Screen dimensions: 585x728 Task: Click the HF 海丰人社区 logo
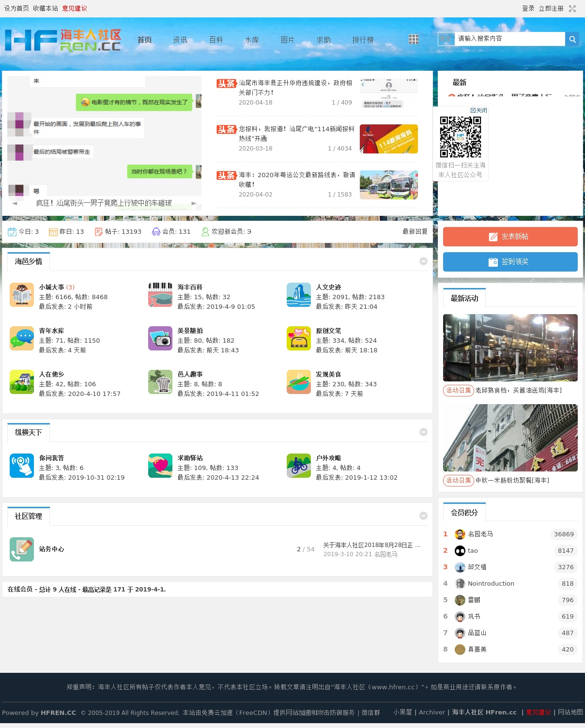(x=63, y=40)
